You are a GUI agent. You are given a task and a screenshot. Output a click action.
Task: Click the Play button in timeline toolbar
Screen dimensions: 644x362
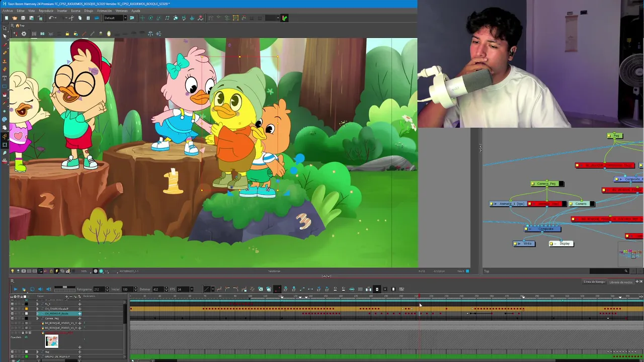coord(15,289)
